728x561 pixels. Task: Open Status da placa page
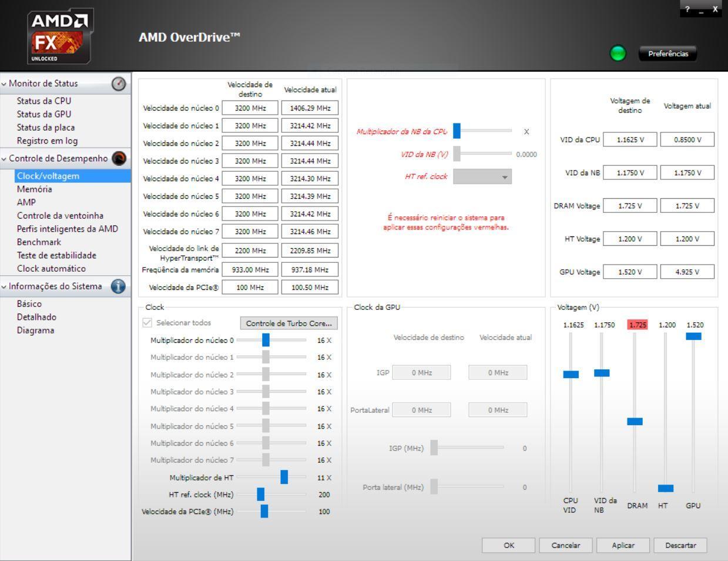[x=46, y=128]
